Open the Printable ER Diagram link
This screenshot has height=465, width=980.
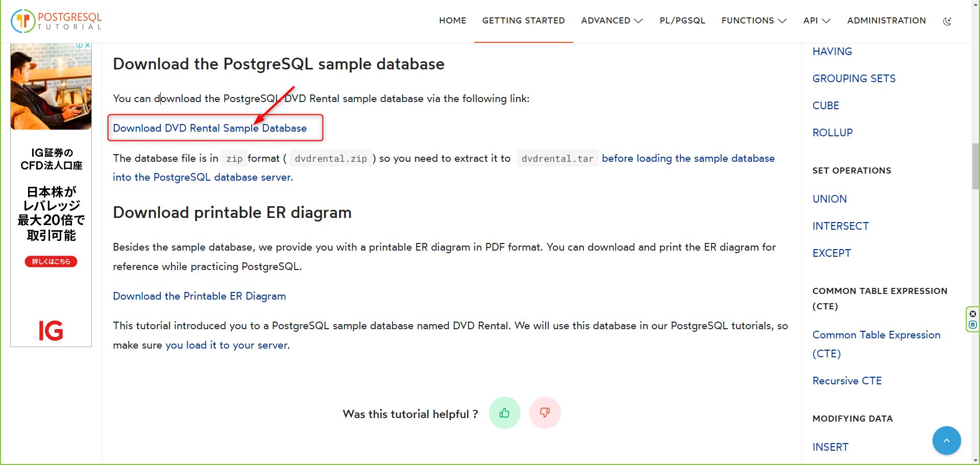point(199,296)
